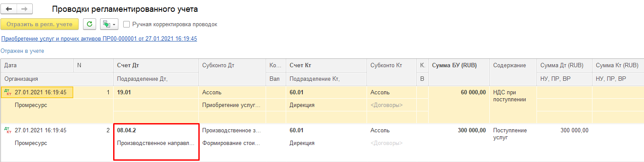The width and height of the screenshot is (644, 162).
Task: Click the green register-switch toolbar icon
Action: [x=106, y=24]
